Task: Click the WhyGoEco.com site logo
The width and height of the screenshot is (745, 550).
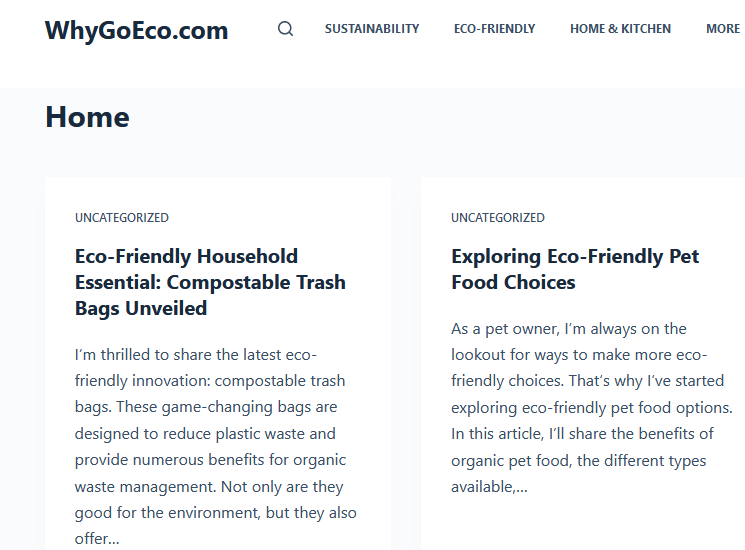Action: pos(136,30)
